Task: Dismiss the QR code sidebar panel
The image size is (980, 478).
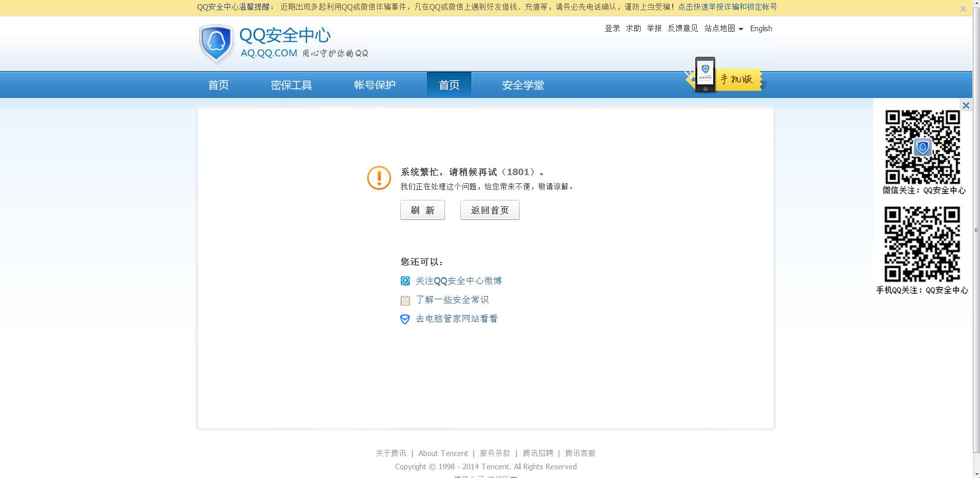Action: coord(966,105)
